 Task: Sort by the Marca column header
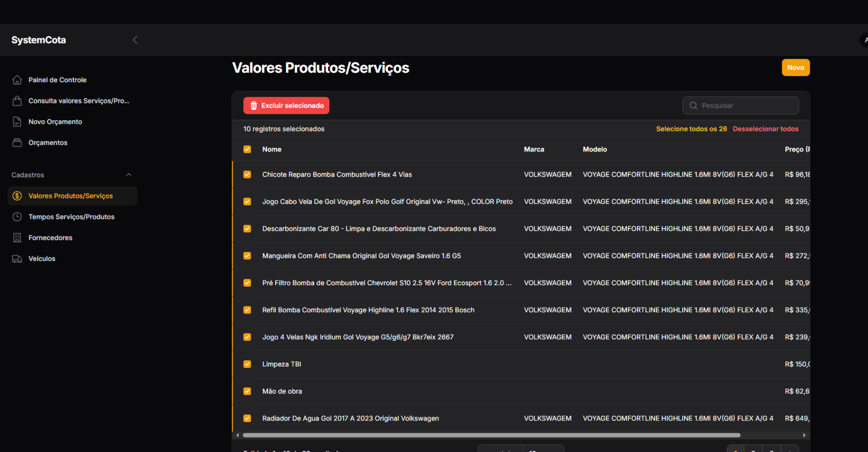coord(534,149)
